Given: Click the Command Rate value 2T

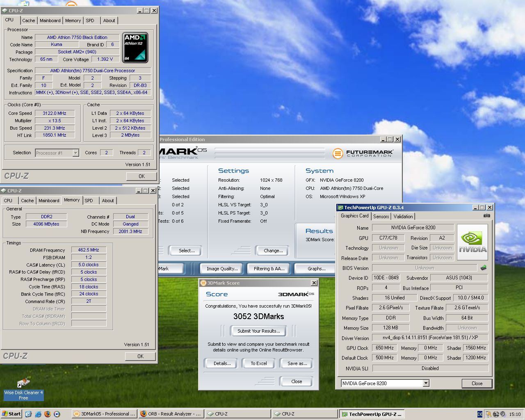Looking at the screenshot, I should pos(89,301).
